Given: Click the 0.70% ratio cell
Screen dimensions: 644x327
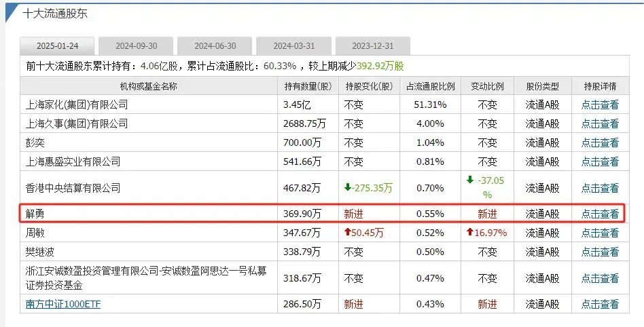Looking at the screenshot, I should coord(431,188).
